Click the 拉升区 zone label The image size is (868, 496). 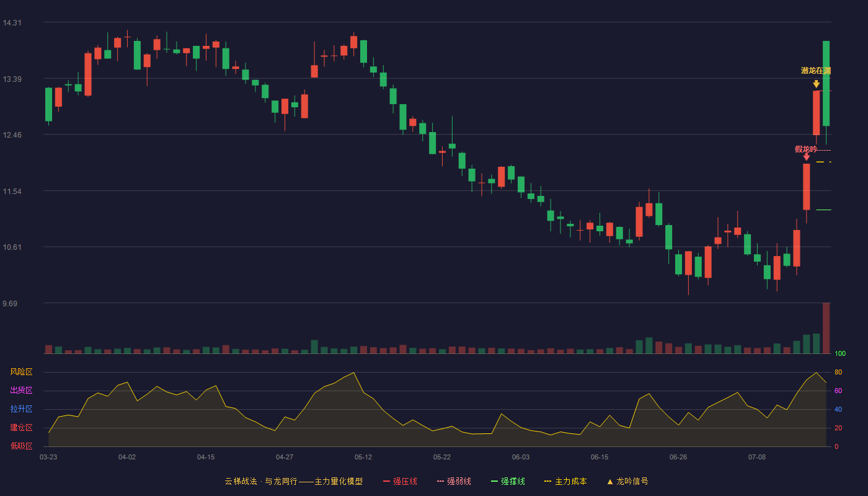[x=21, y=409]
